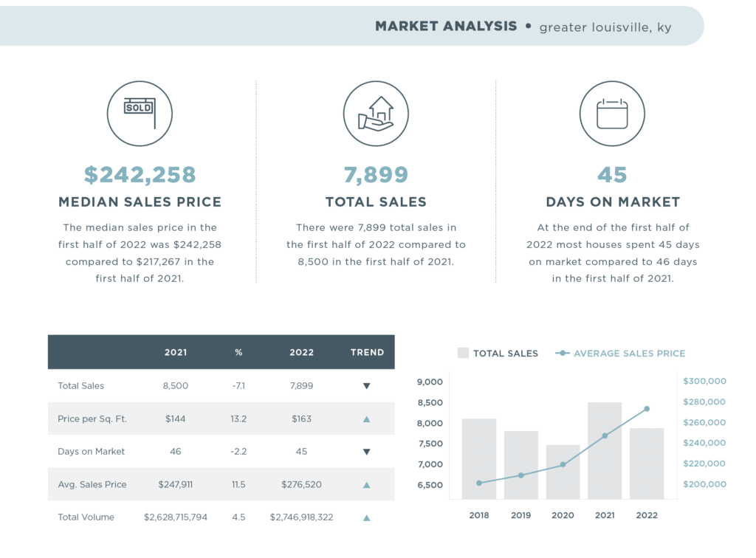
Task: Click the Days on Market row down arrow
Action: pos(366,452)
